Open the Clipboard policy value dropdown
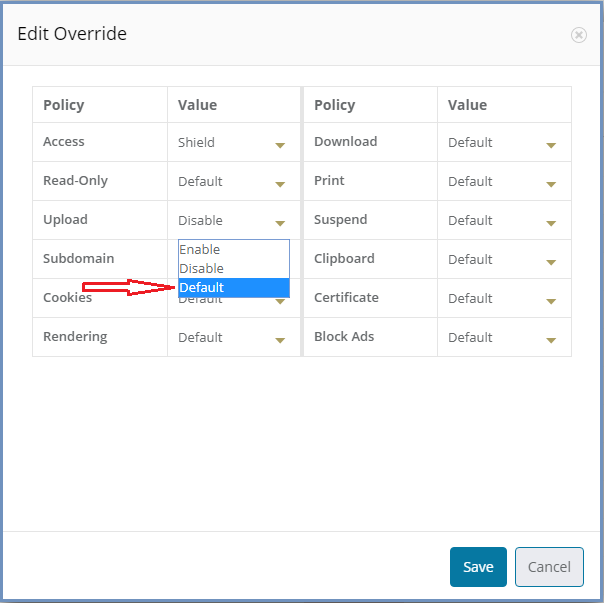 point(503,259)
